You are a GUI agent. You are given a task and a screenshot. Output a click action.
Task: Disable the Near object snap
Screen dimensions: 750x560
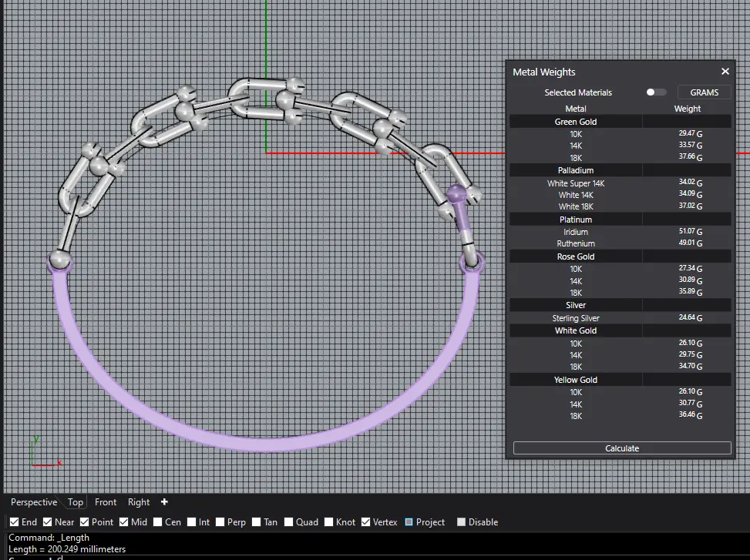point(48,522)
